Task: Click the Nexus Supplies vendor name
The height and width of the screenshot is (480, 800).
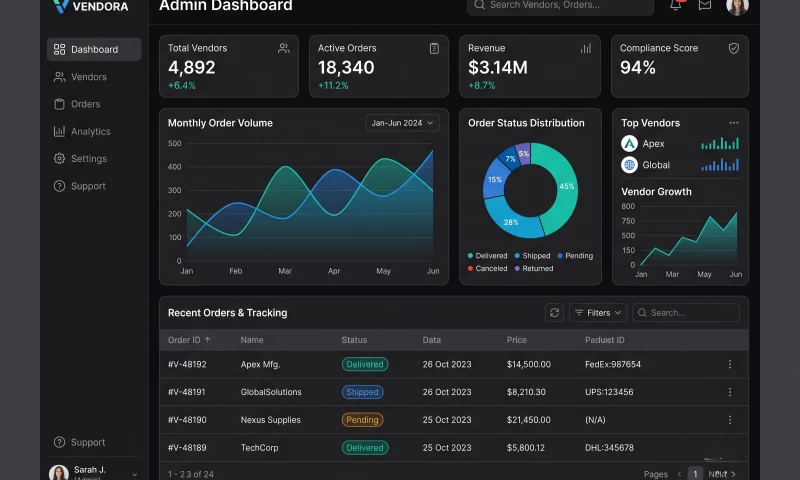Action: pos(270,420)
